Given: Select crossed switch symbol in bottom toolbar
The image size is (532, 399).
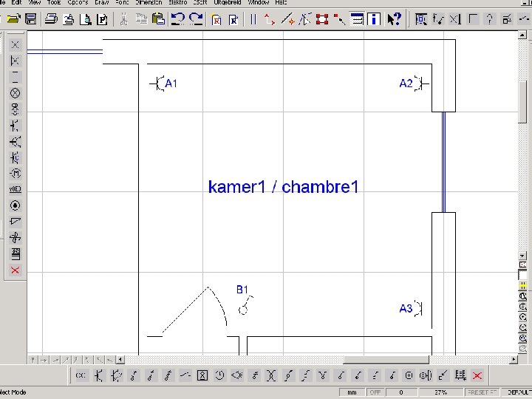Looking at the screenshot, I should coord(271,375).
